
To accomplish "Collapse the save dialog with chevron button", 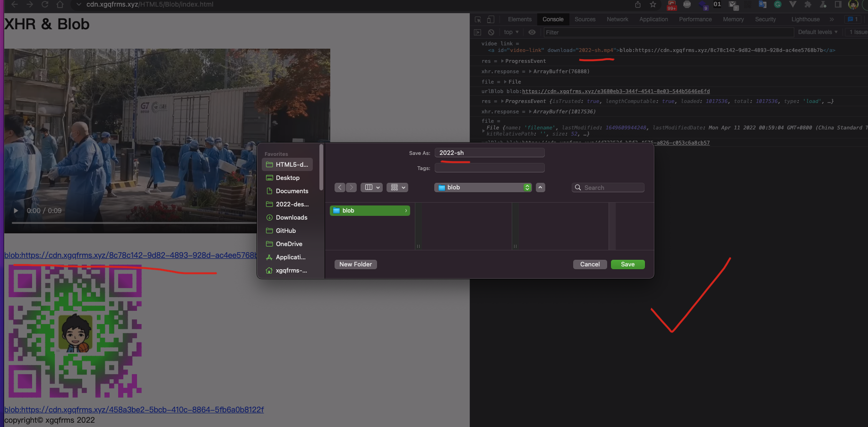I will pyautogui.click(x=540, y=188).
